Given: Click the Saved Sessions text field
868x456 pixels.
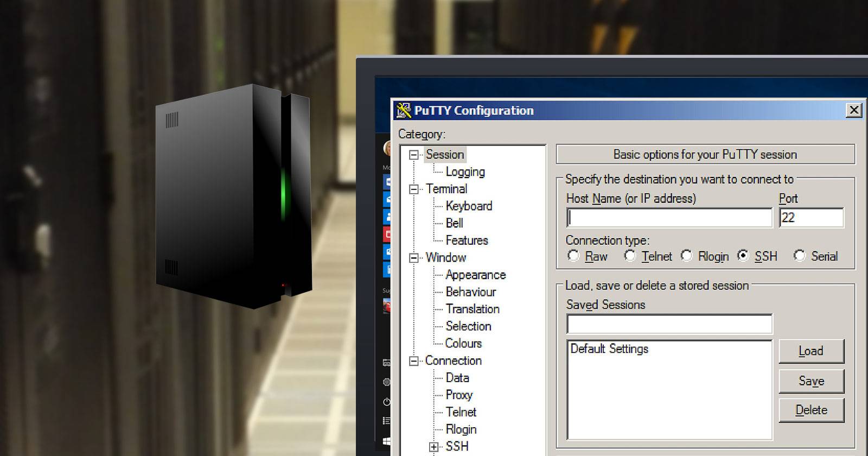Looking at the screenshot, I should [669, 324].
